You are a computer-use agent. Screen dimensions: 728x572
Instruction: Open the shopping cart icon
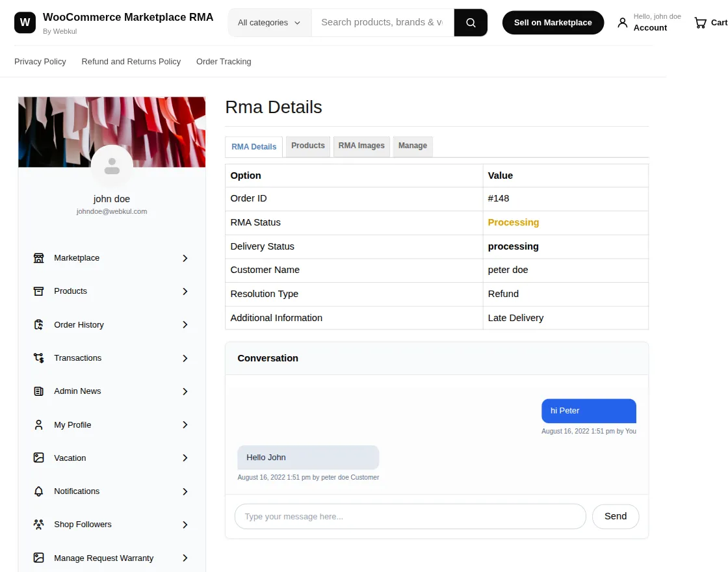point(700,22)
